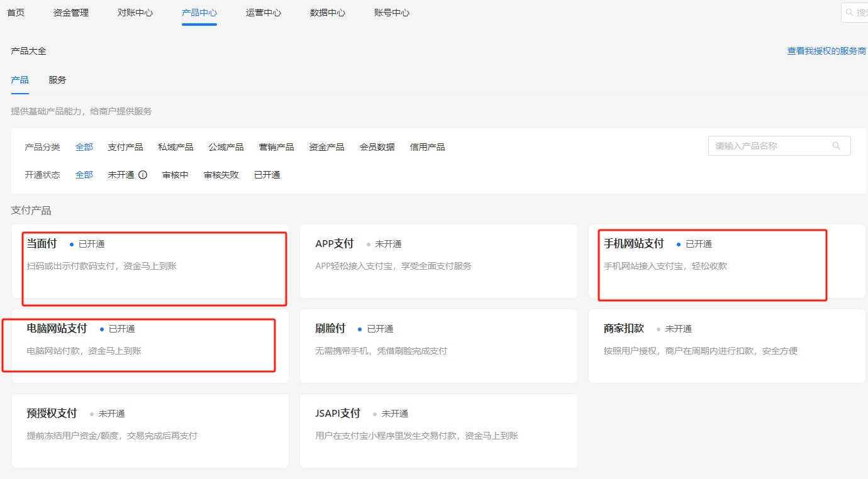Viewport: 868px width, 479px height.
Task: Select 产品中心 navigation item
Action: pyautogui.click(x=199, y=13)
